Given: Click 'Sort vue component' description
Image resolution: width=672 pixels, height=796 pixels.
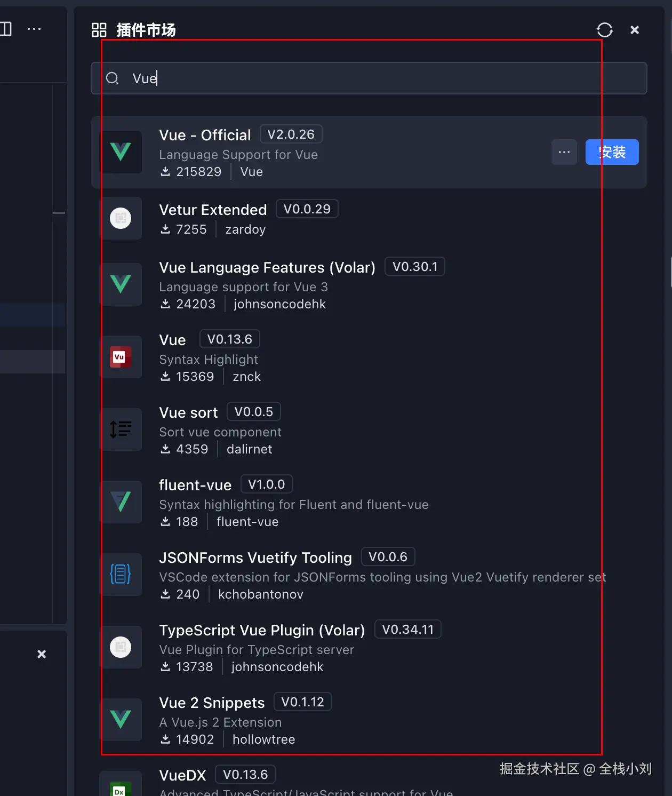Looking at the screenshot, I should [x=220, y=432].
